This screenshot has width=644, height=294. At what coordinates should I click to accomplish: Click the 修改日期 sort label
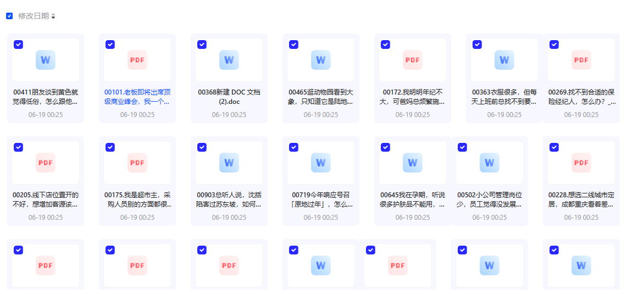(x=34, y=16)
